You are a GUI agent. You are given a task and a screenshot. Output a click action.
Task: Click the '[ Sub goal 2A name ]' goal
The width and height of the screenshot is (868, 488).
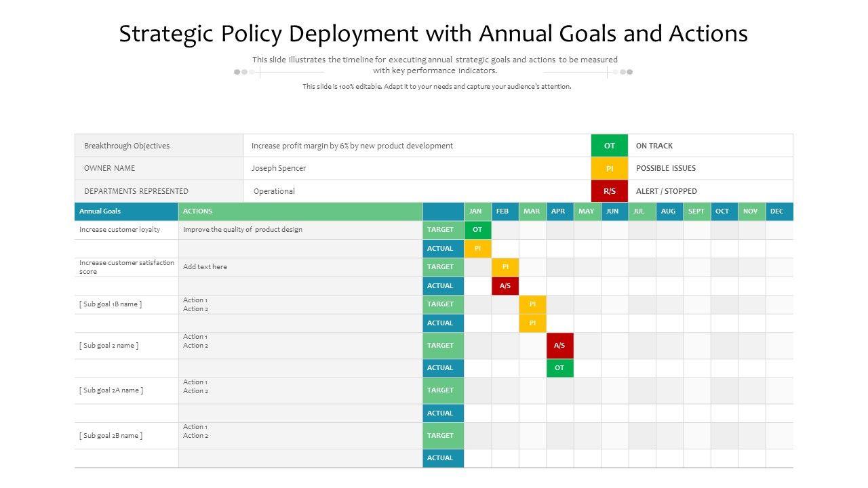[x=111, y=390]
